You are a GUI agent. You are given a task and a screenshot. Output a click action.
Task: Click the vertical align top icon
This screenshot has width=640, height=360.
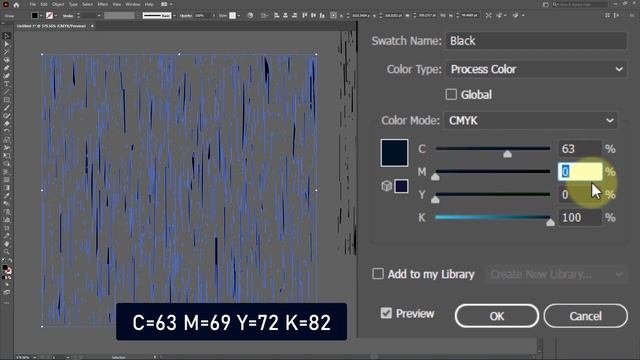pyautogui.click(x=304, y=16)
